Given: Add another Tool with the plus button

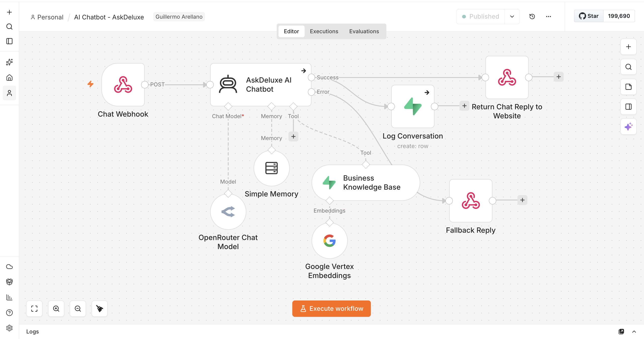Looking at the screenshot, I should coord(293,137).
